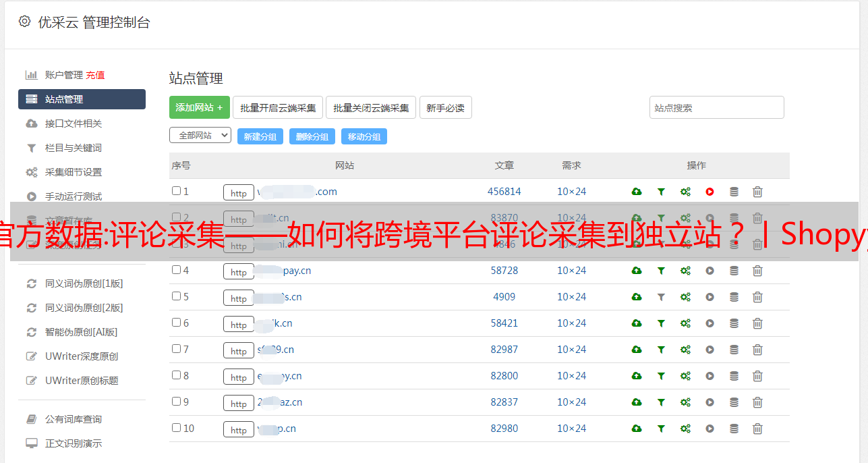Click the red 充值 link
Screen dimensions: 868x463
tap(95, 75)
